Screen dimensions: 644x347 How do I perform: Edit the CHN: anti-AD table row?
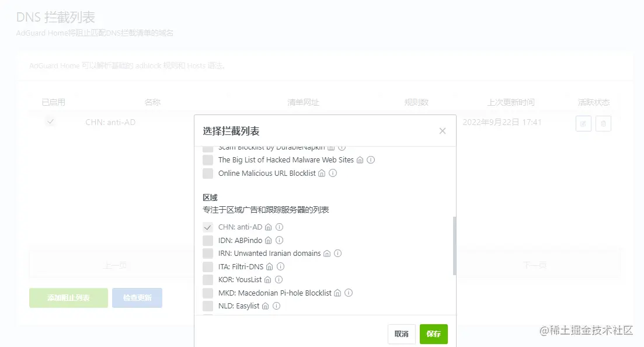tap(583, 123)
